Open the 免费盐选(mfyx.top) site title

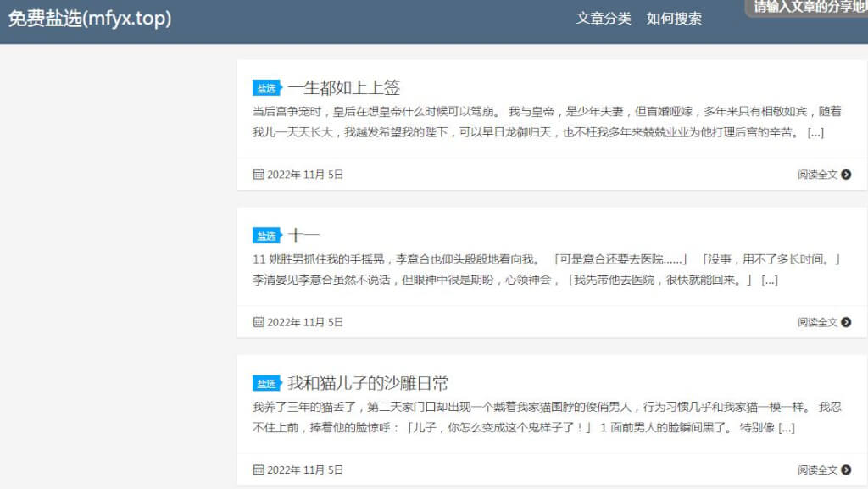[90, 19]
